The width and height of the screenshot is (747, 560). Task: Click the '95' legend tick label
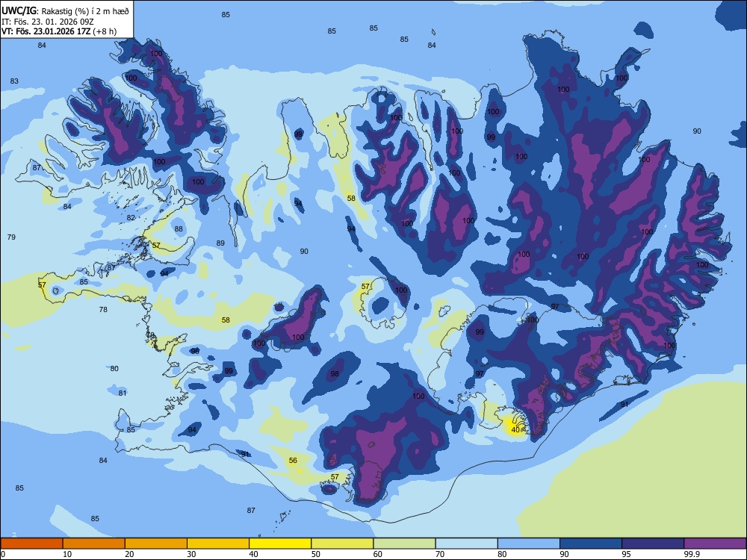(626, 554)
